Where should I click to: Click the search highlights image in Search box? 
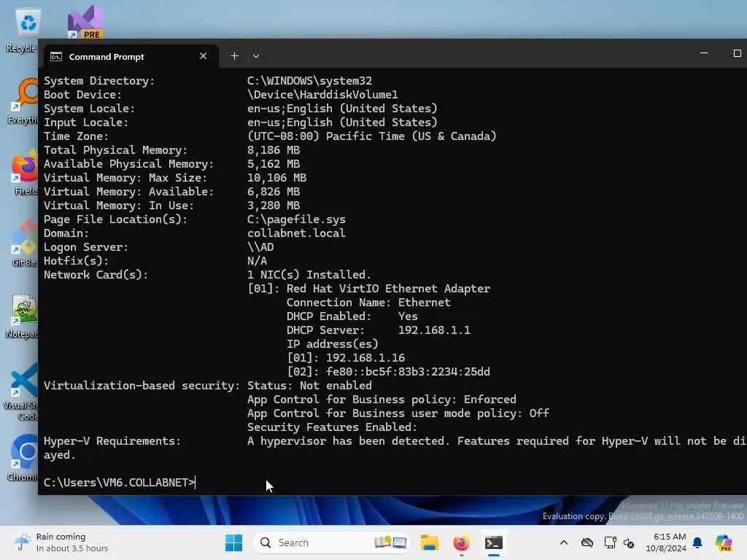click(390, 542)
